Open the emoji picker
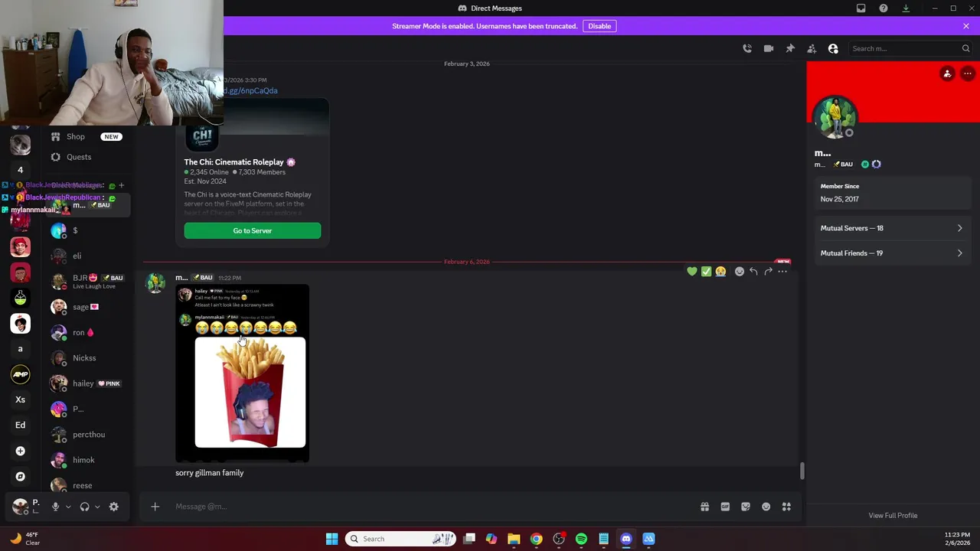 click(x=766, y=507)
